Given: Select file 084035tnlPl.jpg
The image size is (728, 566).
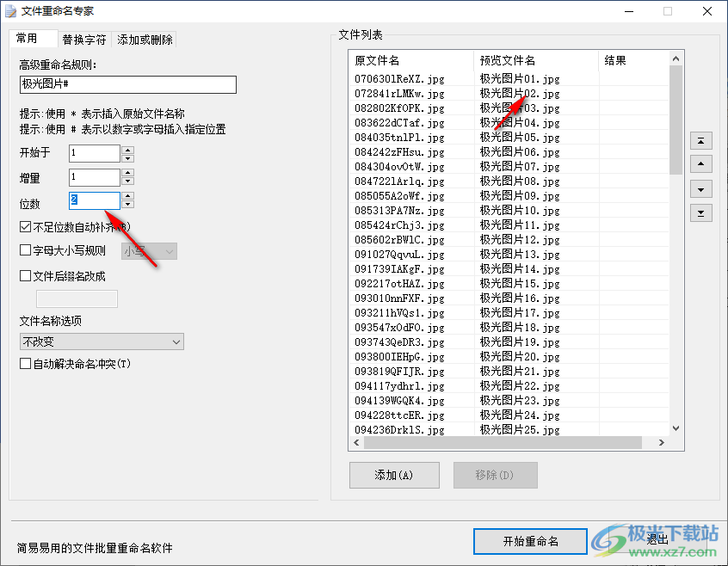Looking at the screenshot, I should click(x=400, y=138).
